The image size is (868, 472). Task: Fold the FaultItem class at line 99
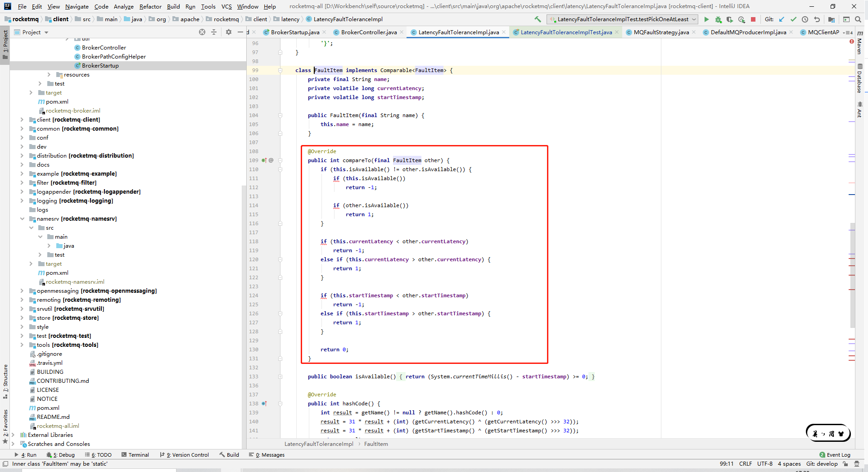(x=280, y=70)
